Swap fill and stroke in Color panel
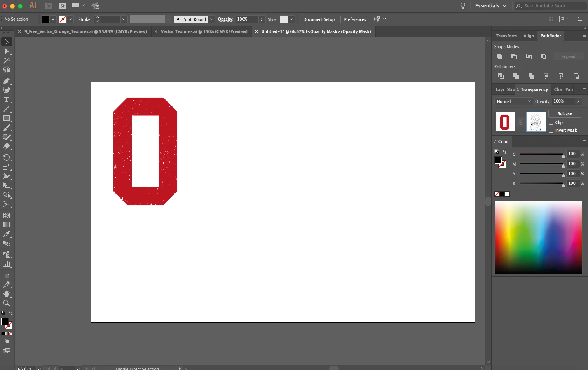This screenshot has width=588, height=370. [504, 152]
